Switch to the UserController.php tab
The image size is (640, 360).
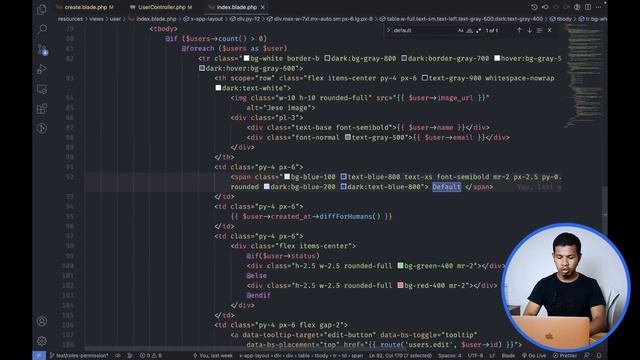point(162,7)
